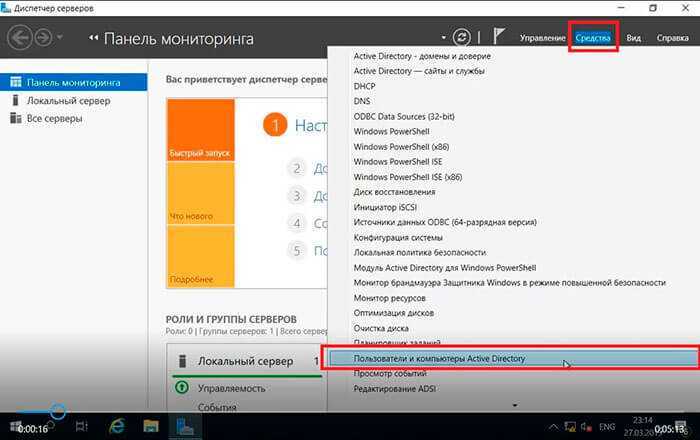
Task: Click step 1 circle icon
Action: point(275,125)
